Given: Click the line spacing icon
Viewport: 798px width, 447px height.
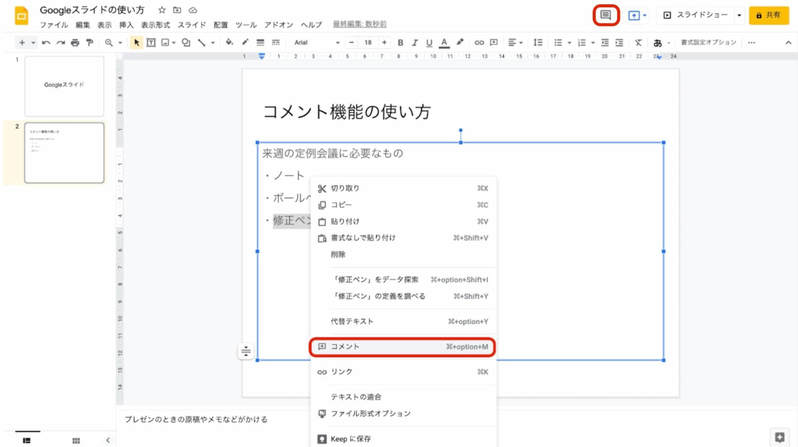Looking at the screenshot, I should point(537,43).
